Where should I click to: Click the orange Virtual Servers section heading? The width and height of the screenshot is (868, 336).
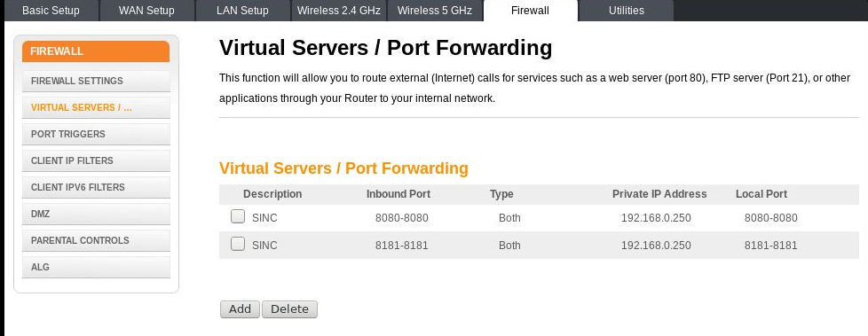(x=343, y=168)
